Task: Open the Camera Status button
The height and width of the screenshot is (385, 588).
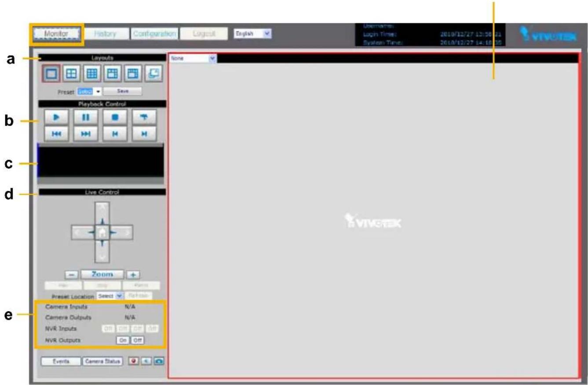Action: tap(102, 361)
